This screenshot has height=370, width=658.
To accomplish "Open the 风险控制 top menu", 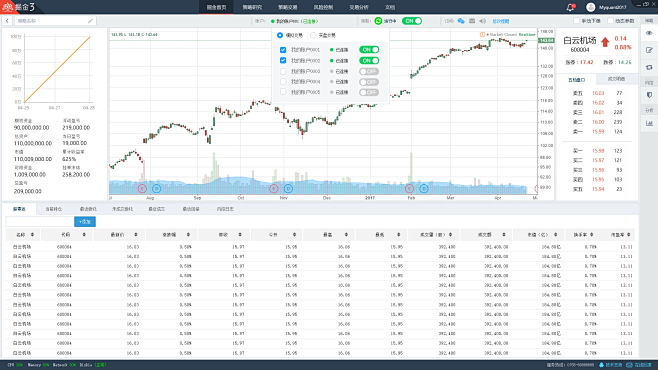I will click(x=323, y=7).
